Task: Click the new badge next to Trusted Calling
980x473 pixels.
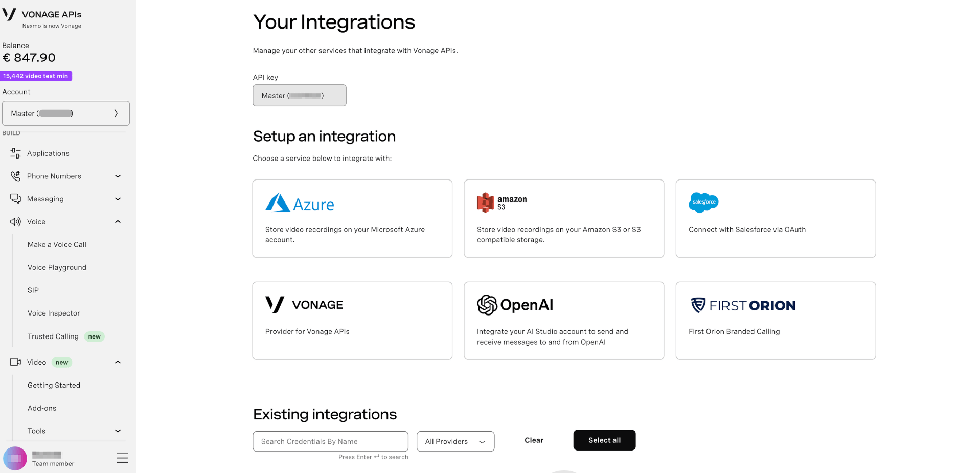Action: tap(94, 336)
